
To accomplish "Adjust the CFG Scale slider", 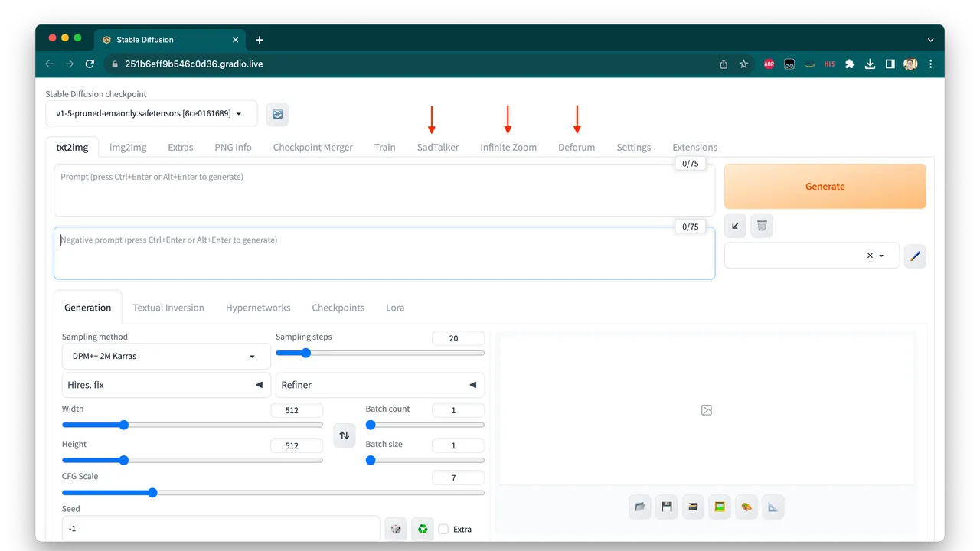I will pyautogui.click(x=273, y=493).
